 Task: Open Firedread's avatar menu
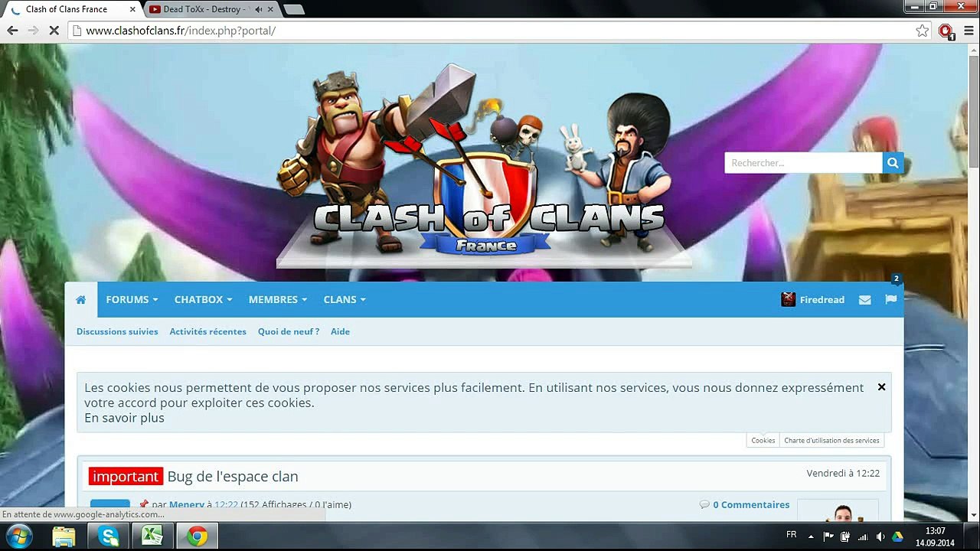coord(788,299)
